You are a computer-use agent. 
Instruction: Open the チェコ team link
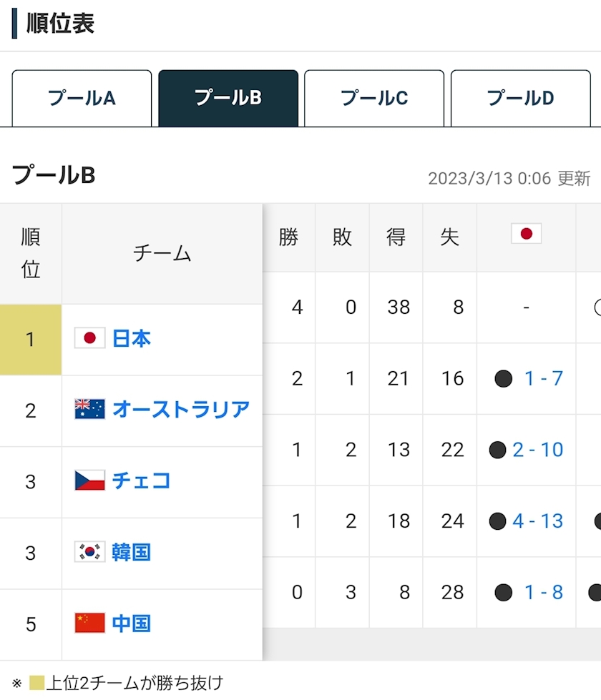pos(142,480)
